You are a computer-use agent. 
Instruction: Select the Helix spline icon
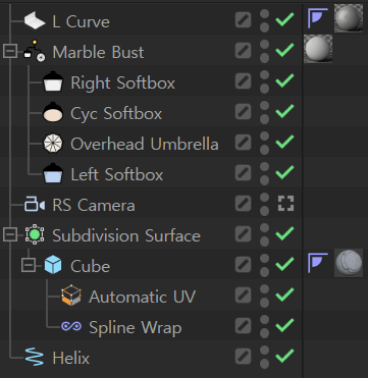pyautogui.click(x=34, y=357)
